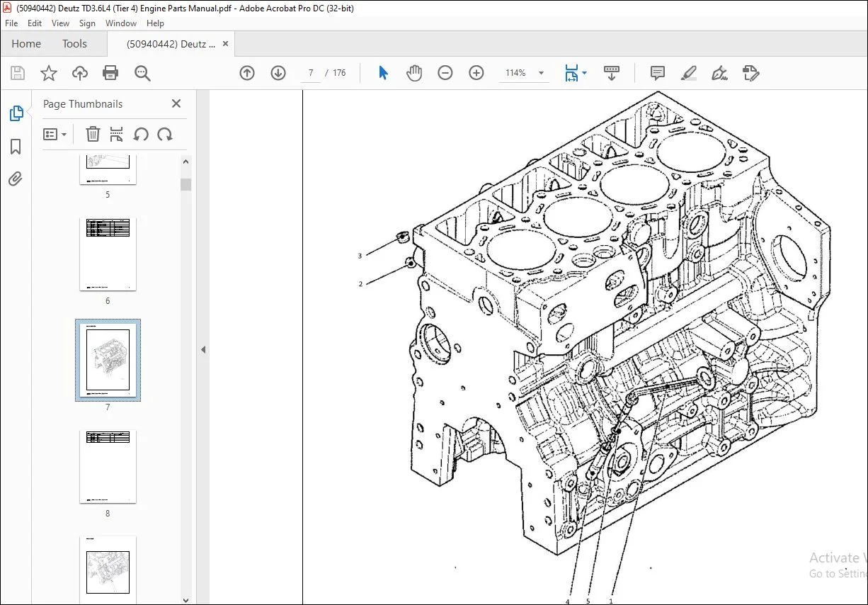
Task: Rotate page clockwise in the thumbnails panel
Action: [x=165, y=134]
